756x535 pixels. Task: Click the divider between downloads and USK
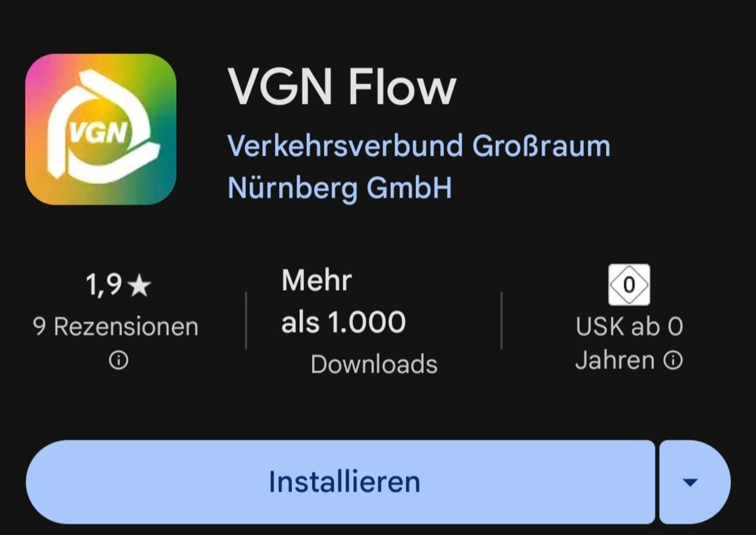point(501,320)
